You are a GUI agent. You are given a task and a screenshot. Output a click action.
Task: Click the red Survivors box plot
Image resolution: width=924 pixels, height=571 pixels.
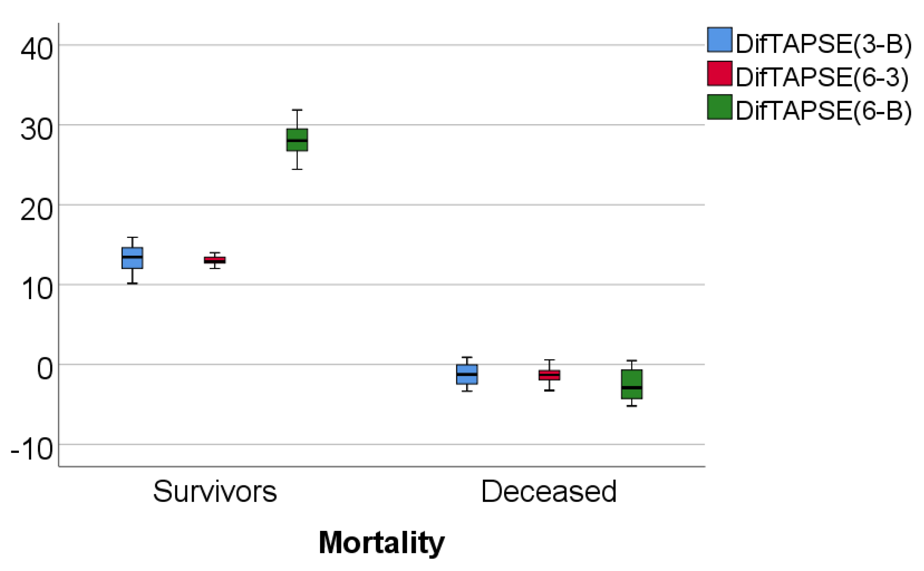215,260
